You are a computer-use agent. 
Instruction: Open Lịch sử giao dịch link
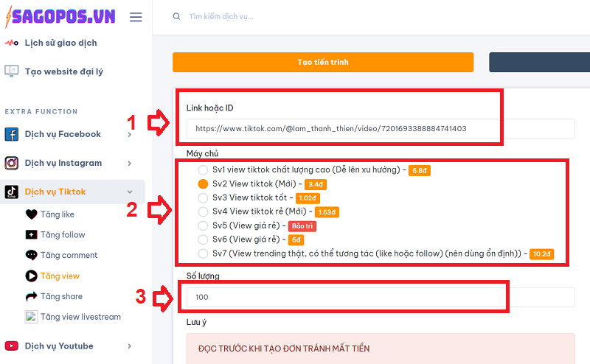click(x=60, y=43)
